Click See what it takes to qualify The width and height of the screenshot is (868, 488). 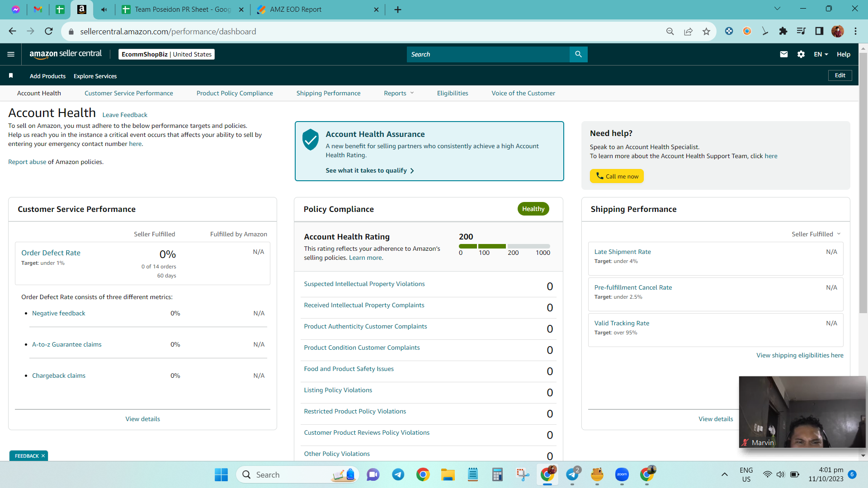(x=370, y=170)
